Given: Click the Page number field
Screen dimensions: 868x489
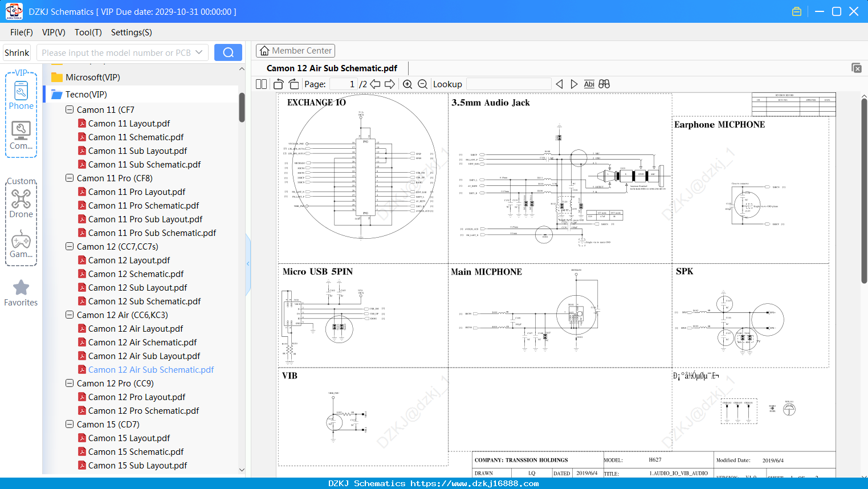Looking at the screenshot, I should click(x=343, y=84).
